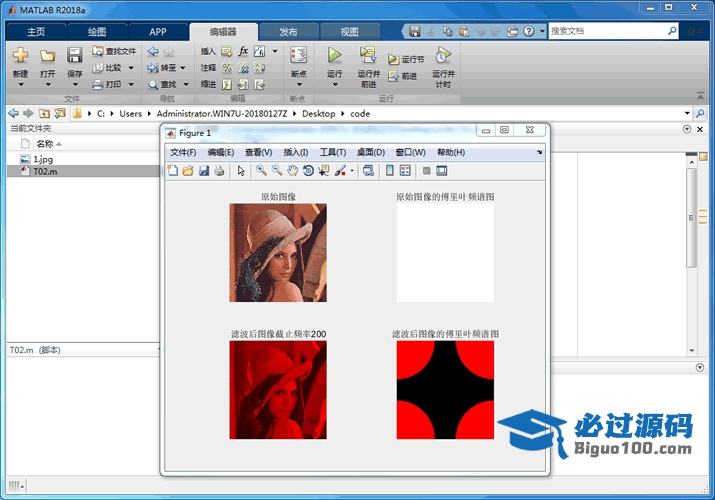This screenshot has width=715, height=500.
Task: Open the 工具(T) menu in Figure window
Action: pyautogui.click(x=332, y=152)
